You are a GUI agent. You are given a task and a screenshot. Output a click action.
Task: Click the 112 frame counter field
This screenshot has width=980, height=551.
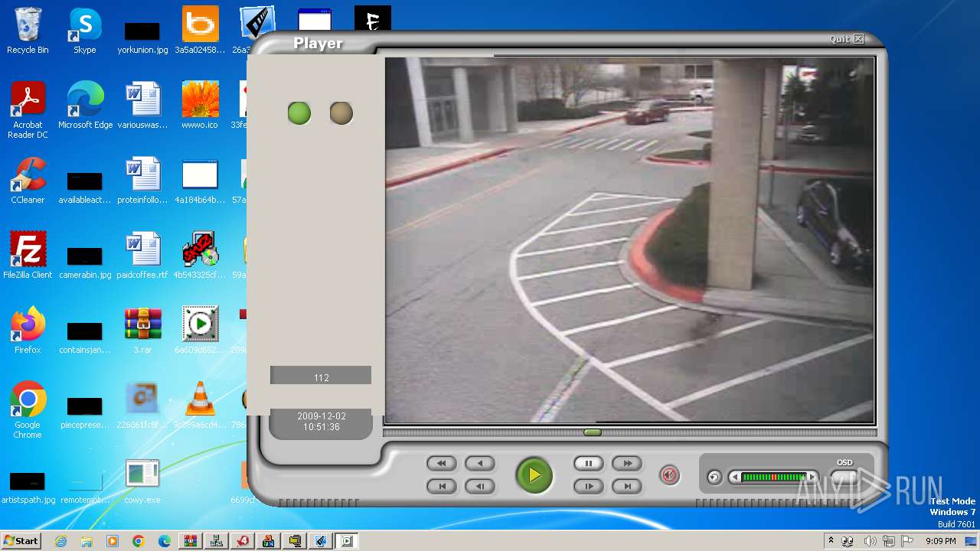[321, 376]
